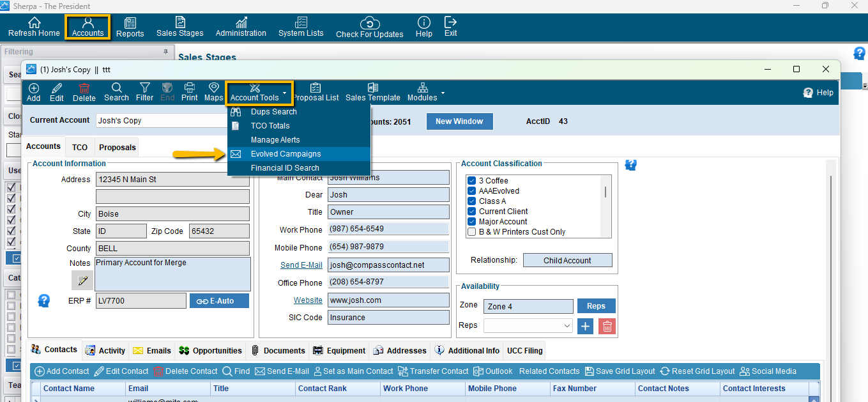Image resolution: width=868 pixels, height=402 pixels.
Task: Click Edit Contact in contacts toolbar
Action: point(121,371)
